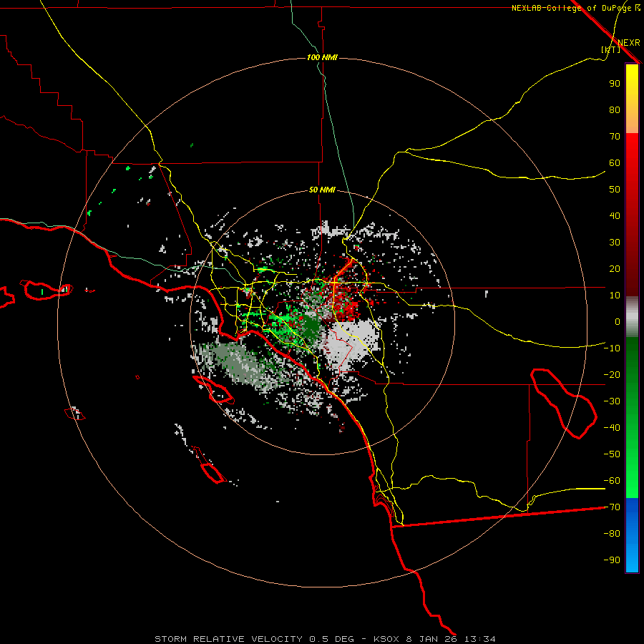Click the -80 value on color scale
This screenshot has width=644, height=644.
point(612,534)
